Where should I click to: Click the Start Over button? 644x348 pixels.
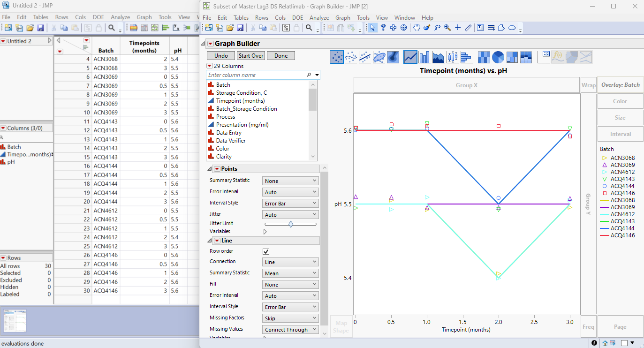tap(250, 55)
